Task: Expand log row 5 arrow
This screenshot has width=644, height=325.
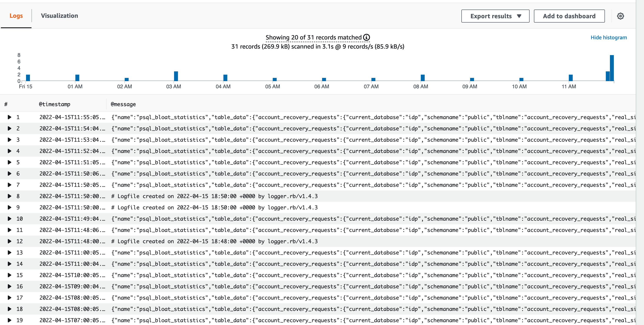Action: [x=10, y=162]
